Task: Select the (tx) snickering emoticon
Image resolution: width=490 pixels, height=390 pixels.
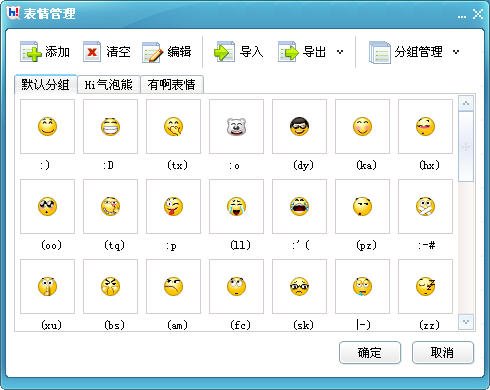Action: (173, 127)
